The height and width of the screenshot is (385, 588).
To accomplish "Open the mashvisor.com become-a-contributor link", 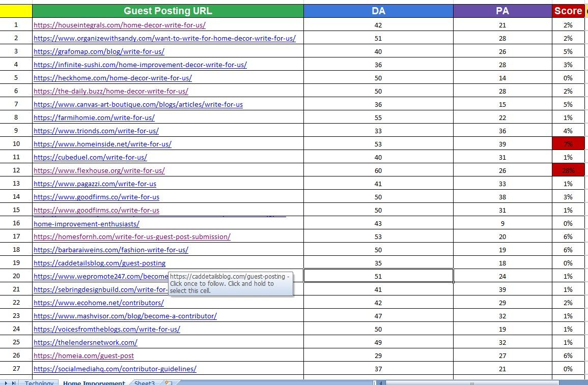I will point(125,316).
